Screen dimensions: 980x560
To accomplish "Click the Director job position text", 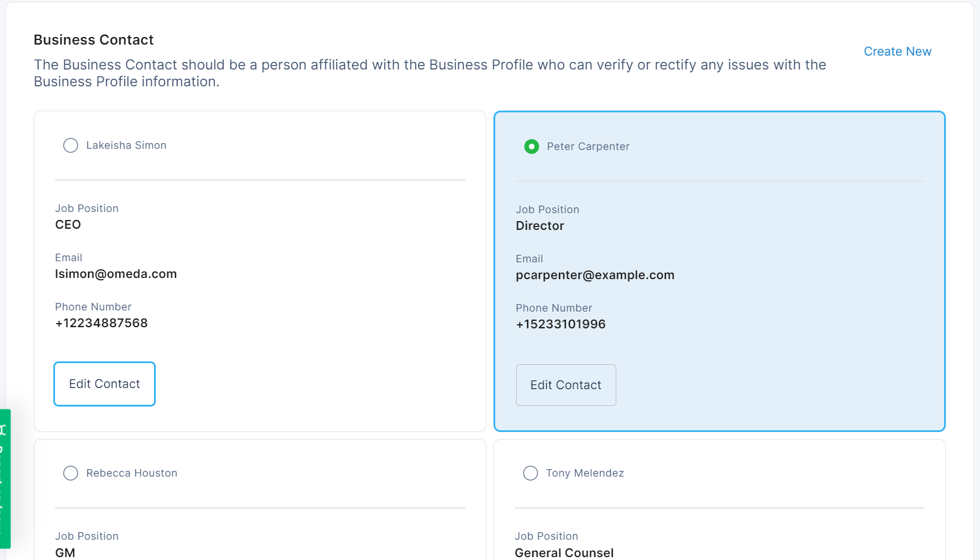I will point(540,226).
